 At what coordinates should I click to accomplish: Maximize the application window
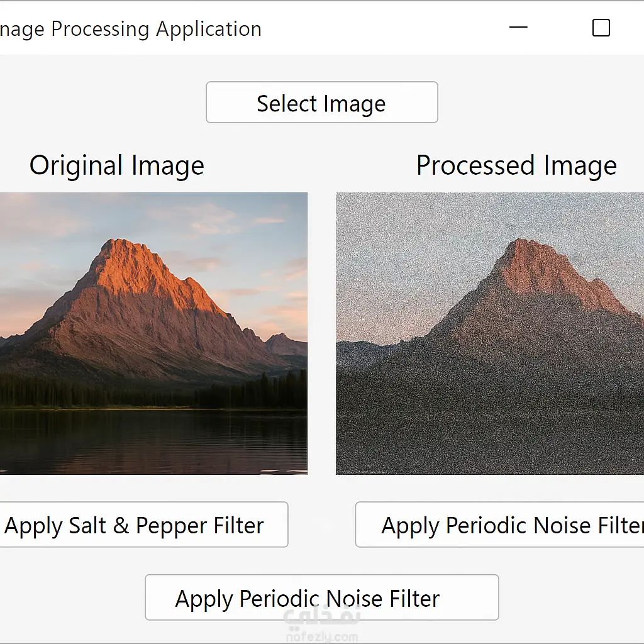pyautogui.click(x=601, y=28)
